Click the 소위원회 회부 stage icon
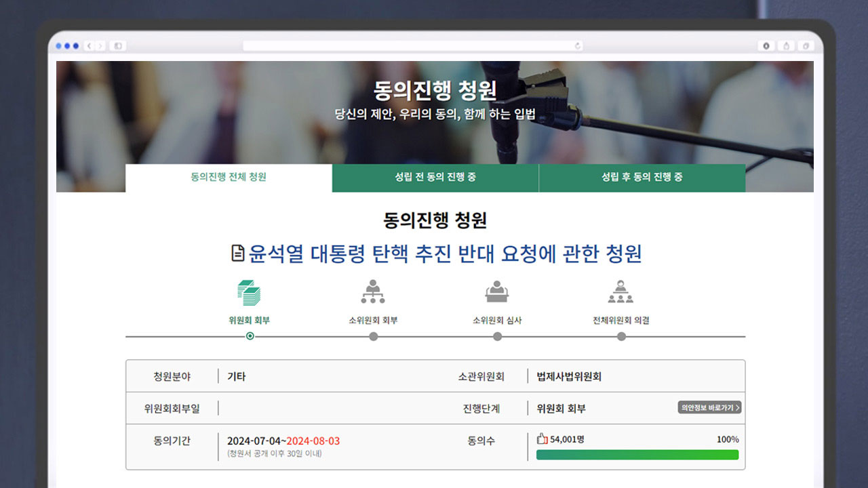868x488 pixels. 372,291
